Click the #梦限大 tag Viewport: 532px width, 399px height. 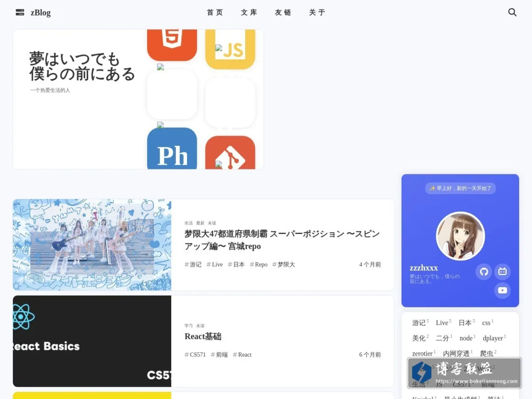283,265
